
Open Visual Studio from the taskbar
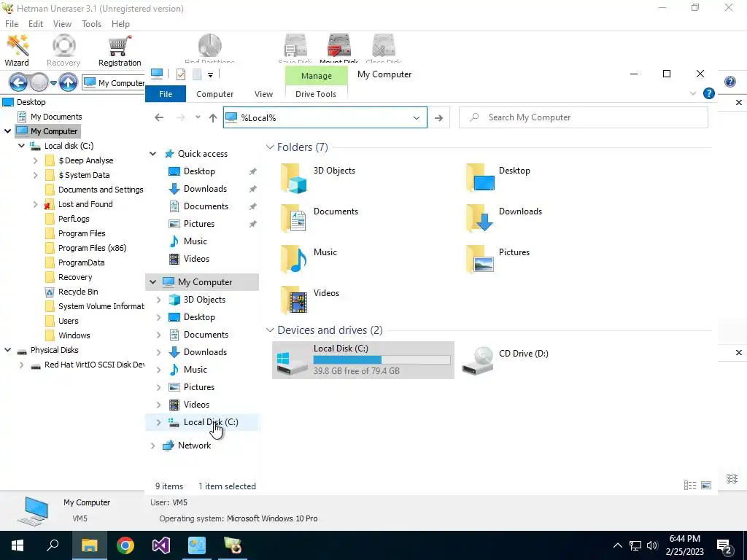click(x=161, y=545)
